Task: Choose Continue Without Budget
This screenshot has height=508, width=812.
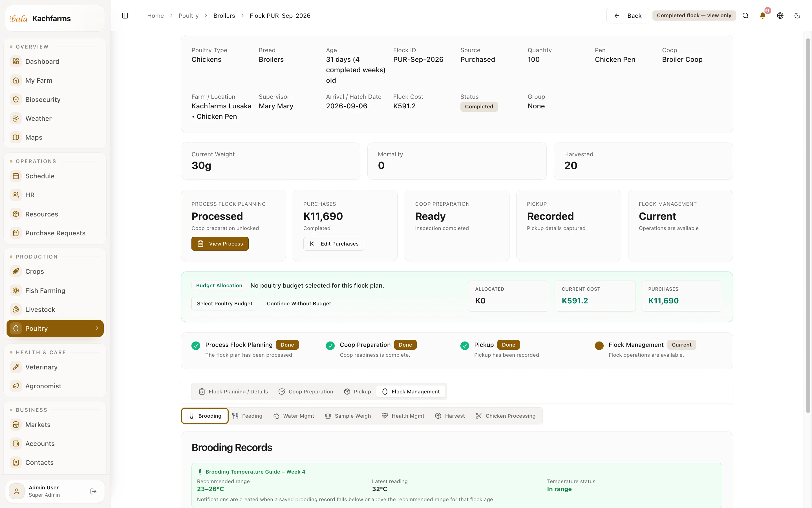Action: coord(299,303)
